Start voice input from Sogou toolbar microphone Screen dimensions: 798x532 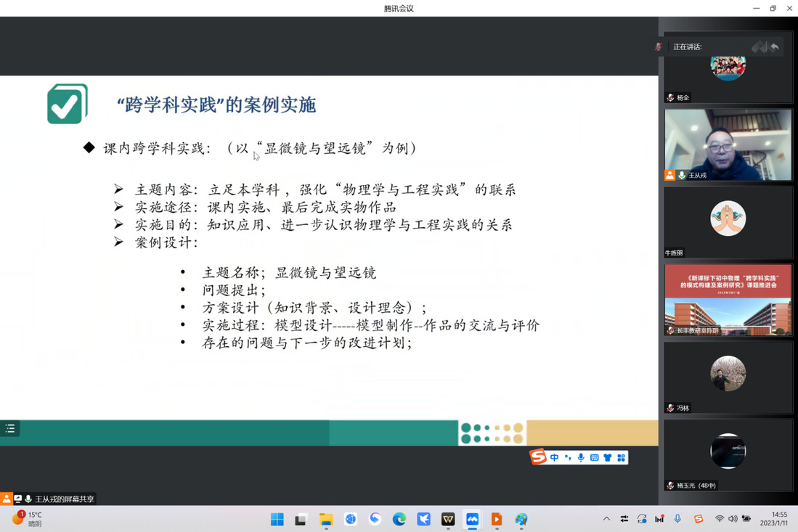point(581,458)
